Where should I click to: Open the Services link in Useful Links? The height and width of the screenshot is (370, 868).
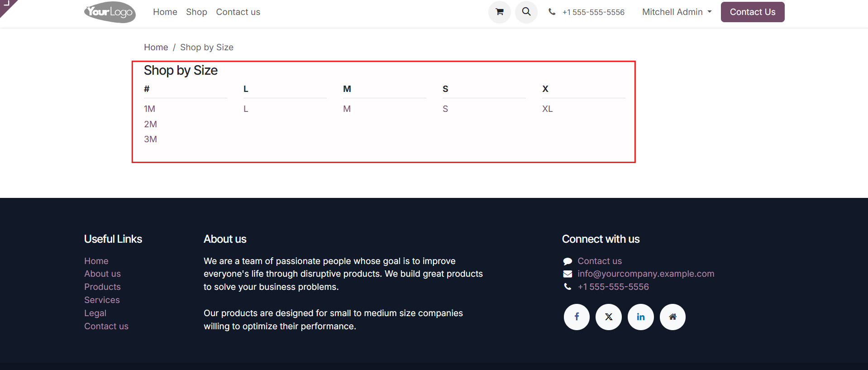pyautogui.click(x=102, y=300)
